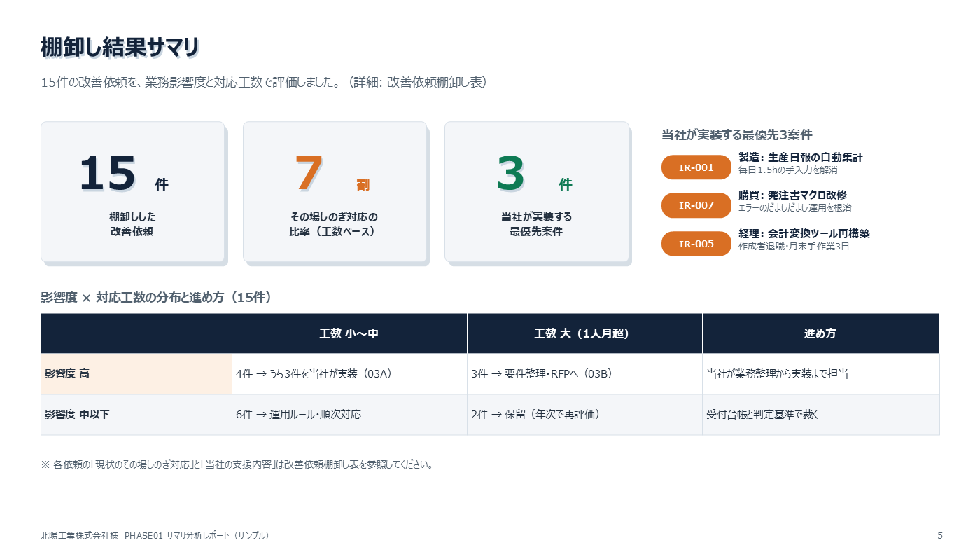Screen dimensions: 980x552
Task: Click the IR-001 orange badge
Action: pyautogui.click(x=696, y=167)
